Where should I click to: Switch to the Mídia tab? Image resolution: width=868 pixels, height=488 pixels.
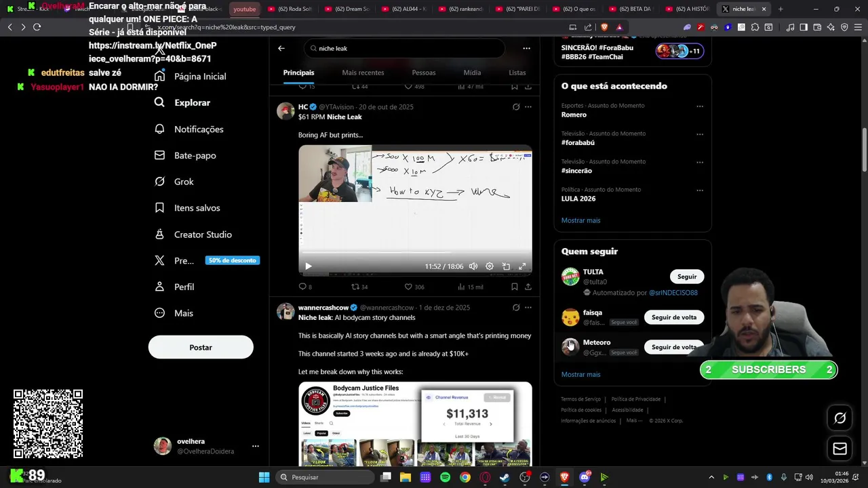tap(472, 73)
